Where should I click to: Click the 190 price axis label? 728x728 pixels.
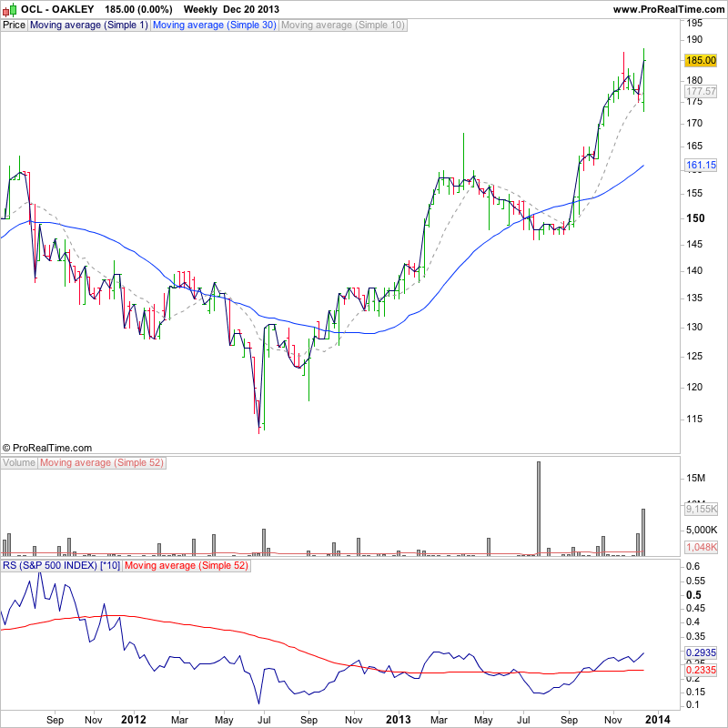pos(694,39)
